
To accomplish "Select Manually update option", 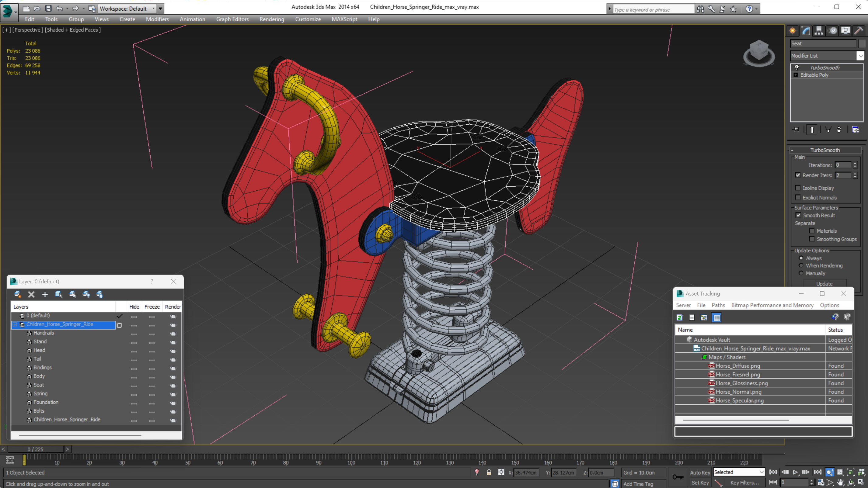I will click(801, 273).
